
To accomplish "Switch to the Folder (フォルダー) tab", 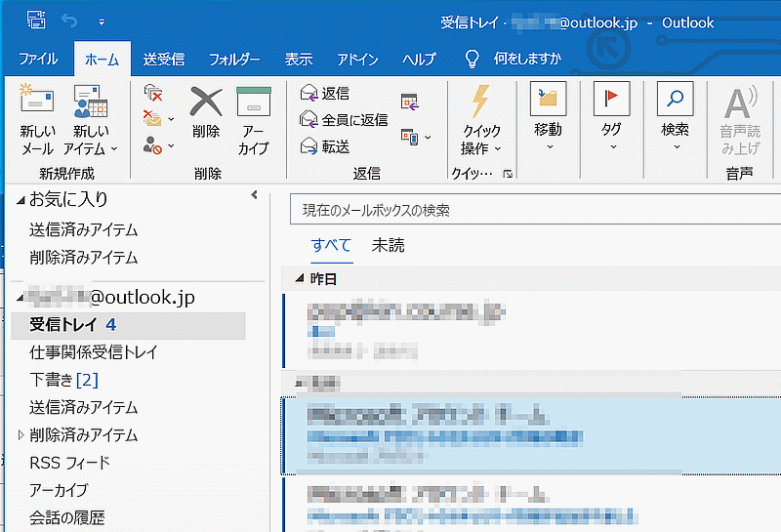I will (234, 60).
